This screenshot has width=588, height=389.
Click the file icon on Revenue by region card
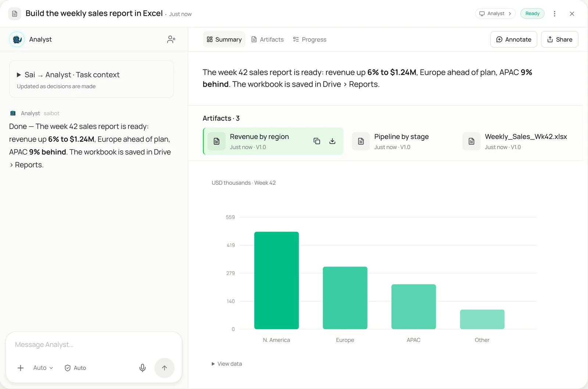[216, 141]
